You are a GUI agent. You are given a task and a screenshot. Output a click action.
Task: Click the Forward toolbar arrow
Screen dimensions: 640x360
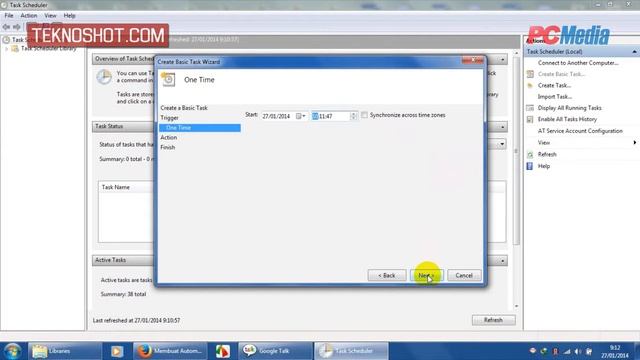click(x=17, y=27)
